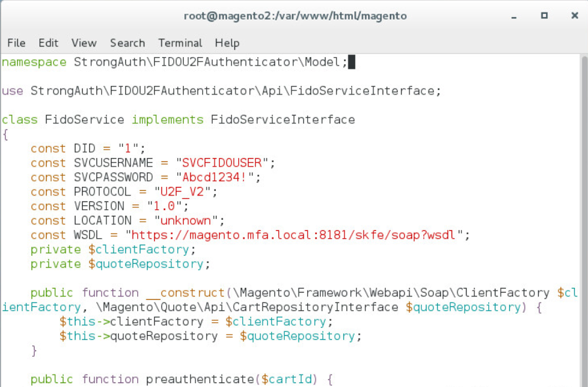Click 'preauthenticate' function name
Image resolution: width=588 pixels, height=387 pixels.
(200, 379)
